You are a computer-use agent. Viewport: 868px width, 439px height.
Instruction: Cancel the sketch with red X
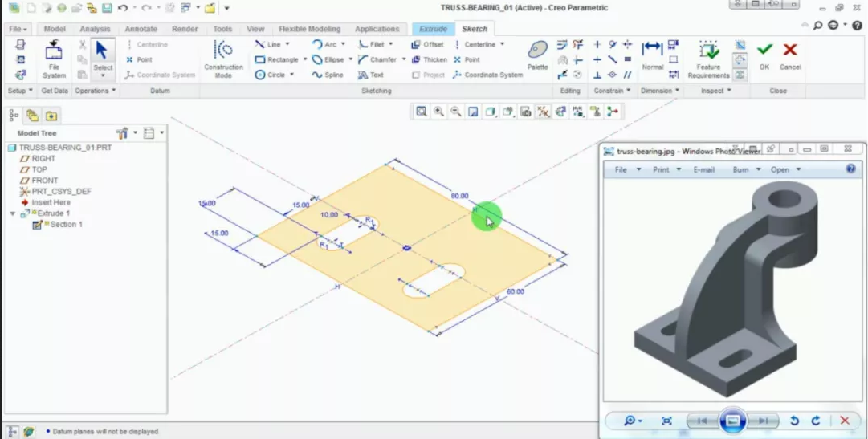click(790, 55)
